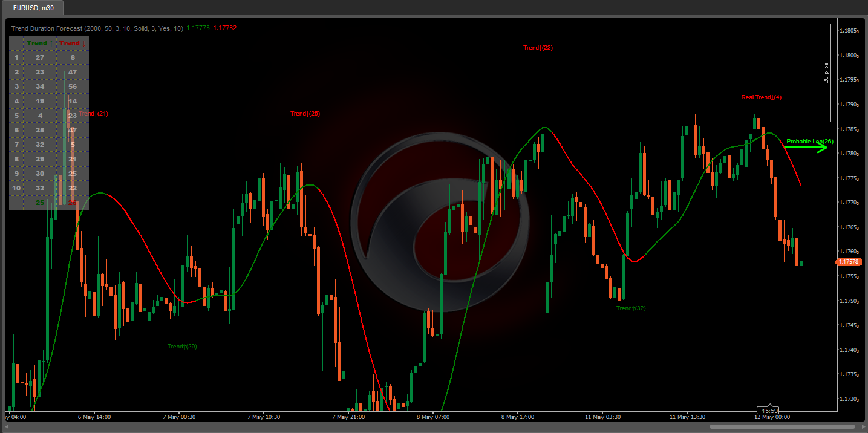Click the 12 May 00:00 time label
Viewport: 868px width, 433px height.
tap(772, 417)
